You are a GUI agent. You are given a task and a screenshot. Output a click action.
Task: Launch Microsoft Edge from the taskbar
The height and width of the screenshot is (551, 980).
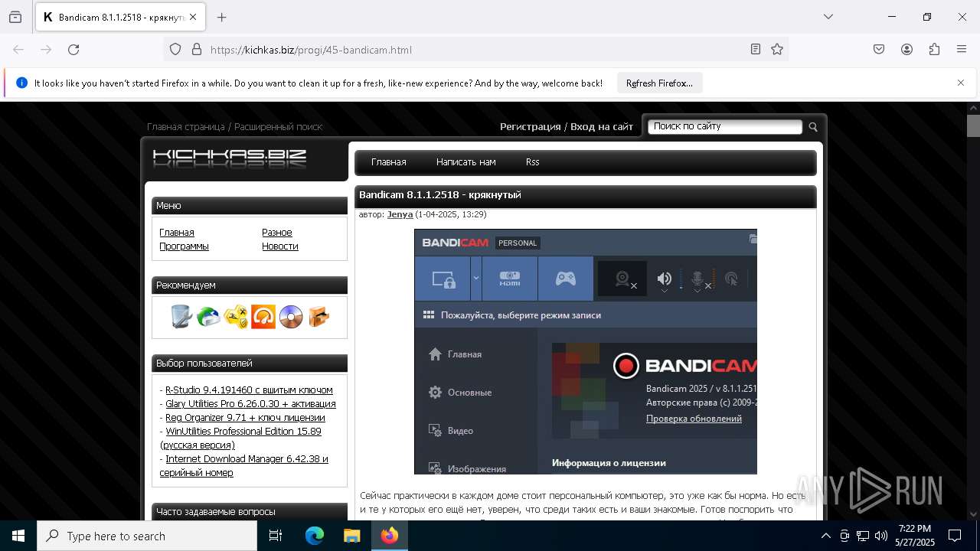(315, 536)
